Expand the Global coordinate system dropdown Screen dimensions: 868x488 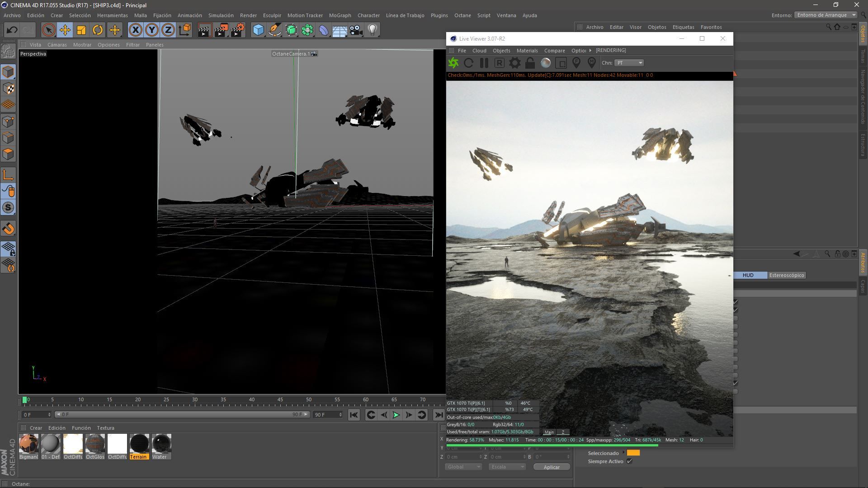pos(463,467)
